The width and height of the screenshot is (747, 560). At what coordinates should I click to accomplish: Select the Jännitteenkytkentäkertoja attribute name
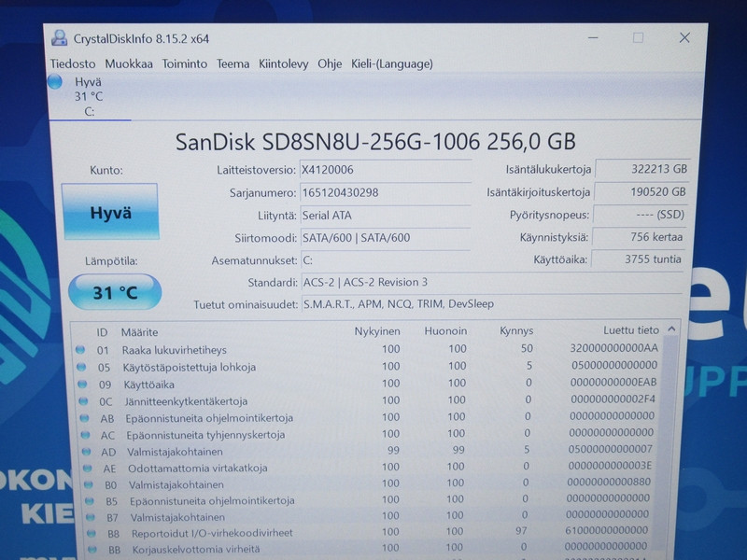point(186,401)
